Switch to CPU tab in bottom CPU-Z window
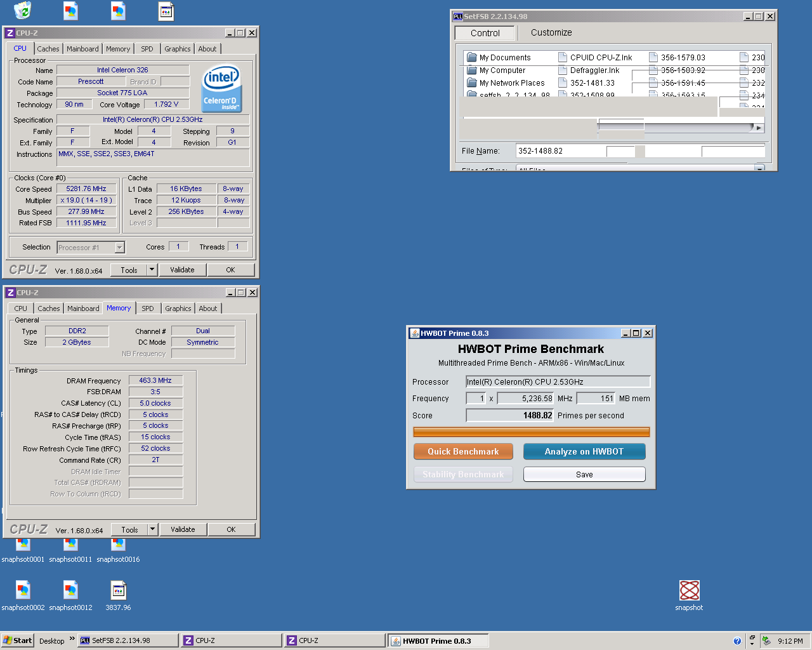Image resolution: width=812 pixels, height=650 pixels. pyautogui.click(x=21, y=308)
